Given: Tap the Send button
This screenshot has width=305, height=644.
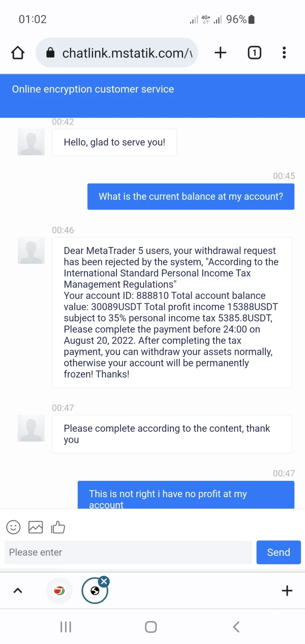Looking at the screenshot, I should [279, 553].
